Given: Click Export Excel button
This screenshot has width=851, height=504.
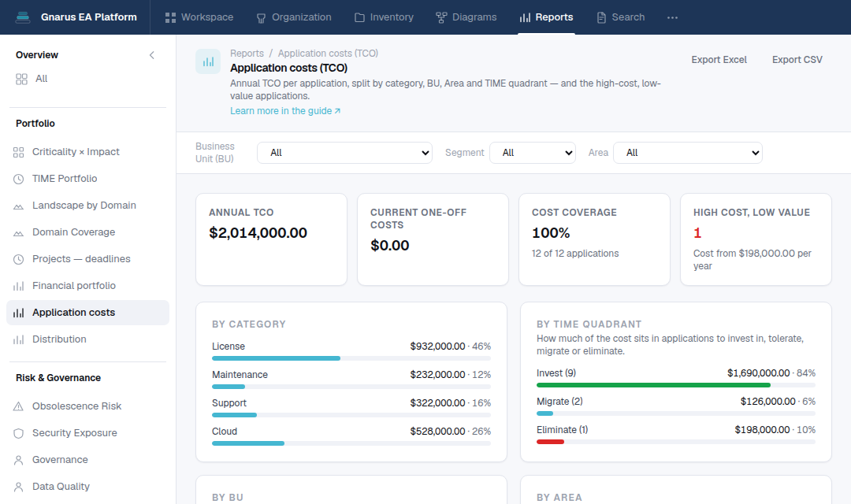Looking at the screenshot, I should [x=719, y=60].
